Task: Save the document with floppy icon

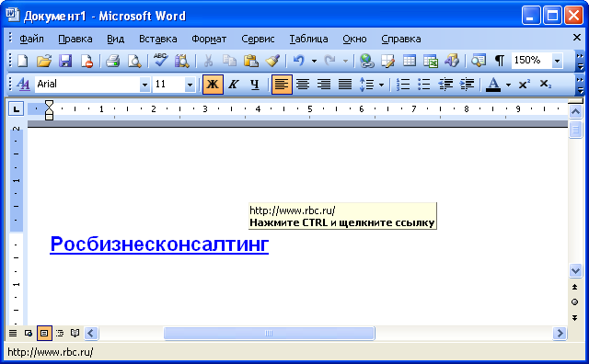Action: coord(65,61)
